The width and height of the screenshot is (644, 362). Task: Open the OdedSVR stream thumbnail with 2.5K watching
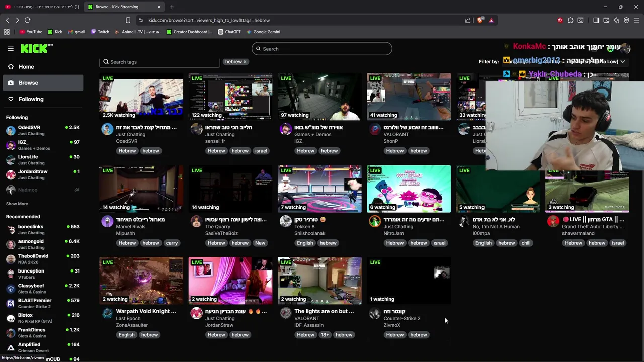141,97
